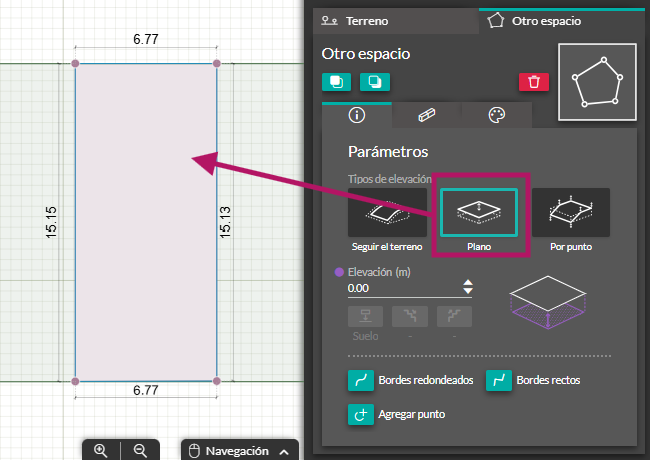
Task: Click the top 6.77 dimension label
Action: click(x=146, y=39)
